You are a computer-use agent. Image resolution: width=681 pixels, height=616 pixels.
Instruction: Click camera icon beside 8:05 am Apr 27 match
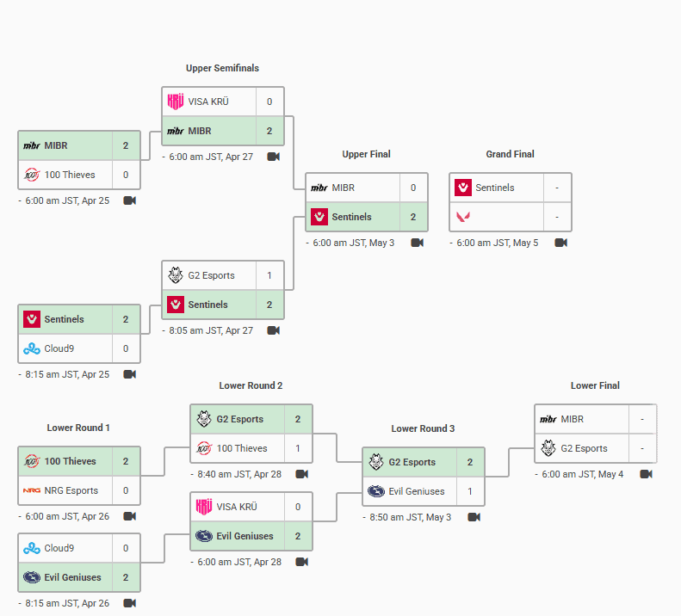coord(273,330)
